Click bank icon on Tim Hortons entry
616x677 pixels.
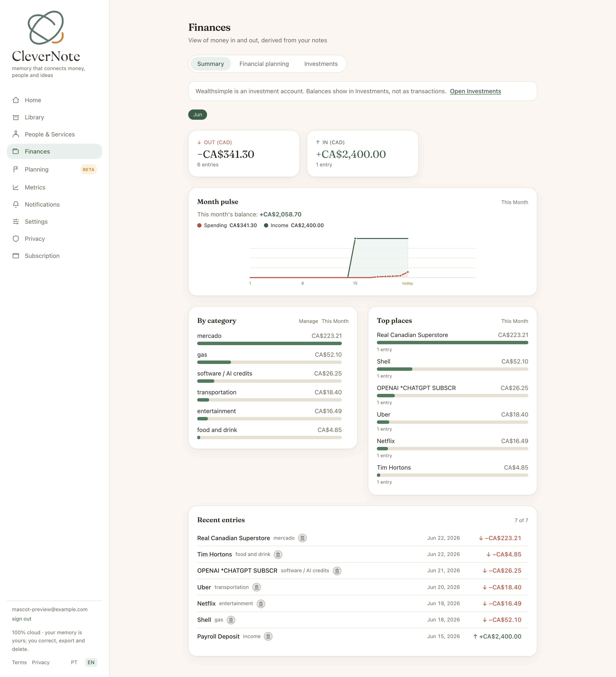click(x=278, y=555)
